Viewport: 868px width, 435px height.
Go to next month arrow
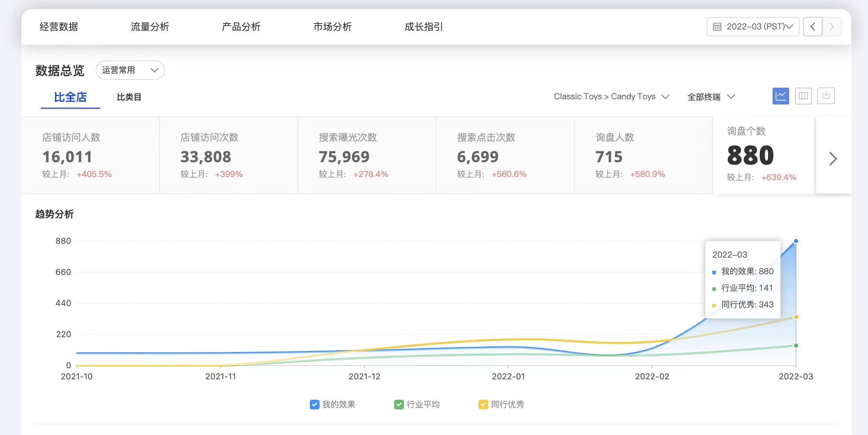832,27
